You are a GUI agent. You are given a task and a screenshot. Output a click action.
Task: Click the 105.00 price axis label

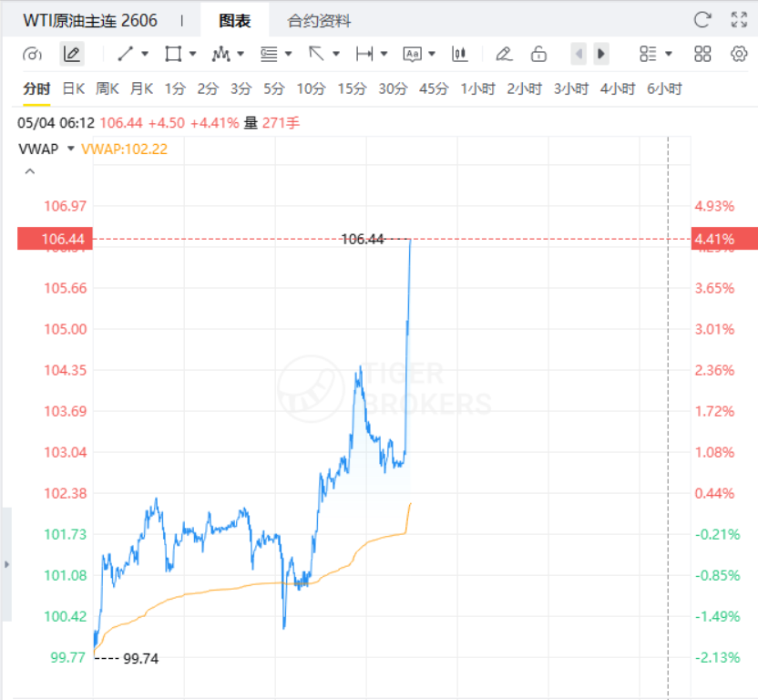click(x=66, y=329)
